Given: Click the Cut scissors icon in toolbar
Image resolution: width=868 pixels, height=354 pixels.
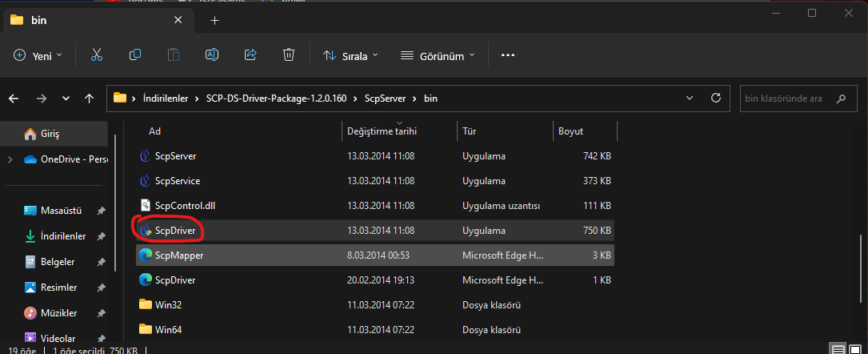Looking at the screenshot, I should tap(97, 55).
